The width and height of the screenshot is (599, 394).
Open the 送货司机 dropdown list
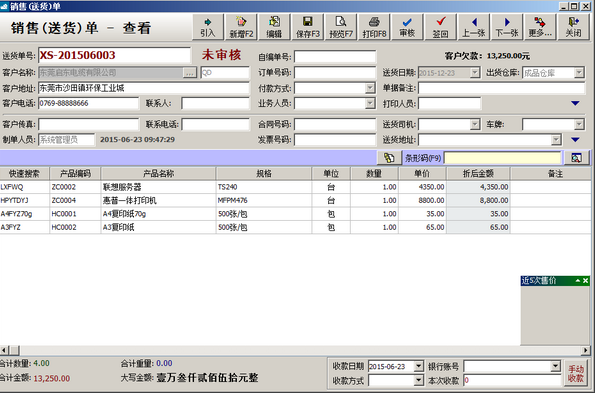pyautogui.click(x=475, y=124)
